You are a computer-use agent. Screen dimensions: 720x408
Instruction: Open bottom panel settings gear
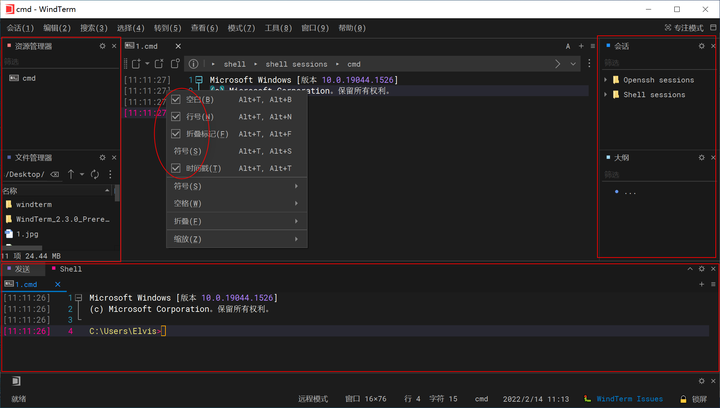pyautogui.click(x=702, y=269)
